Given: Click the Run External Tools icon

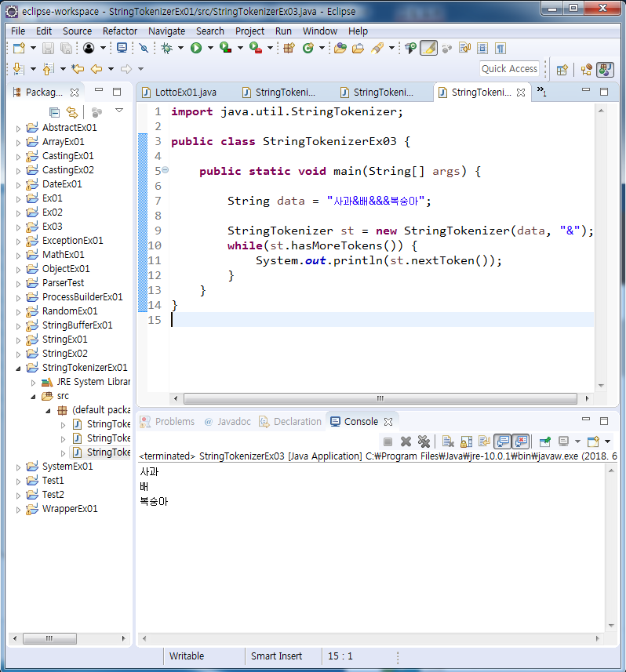Looking at the screenshot, I should [256, 48].
